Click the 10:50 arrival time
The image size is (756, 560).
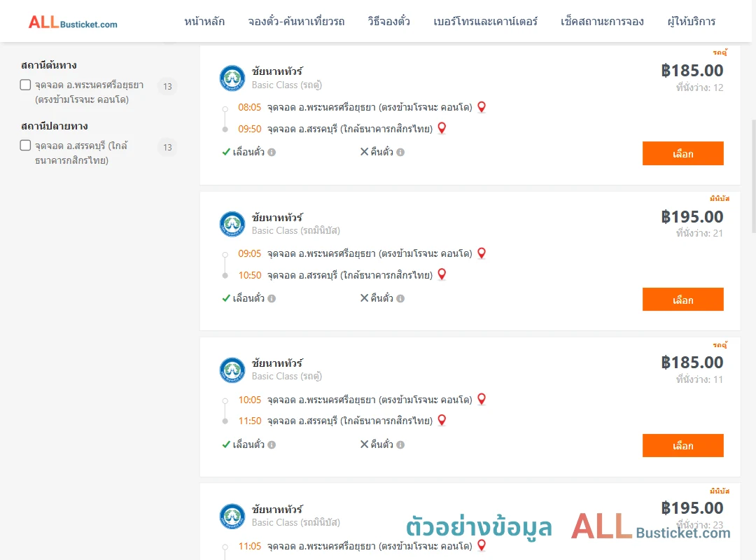click(x=250, y=275)
